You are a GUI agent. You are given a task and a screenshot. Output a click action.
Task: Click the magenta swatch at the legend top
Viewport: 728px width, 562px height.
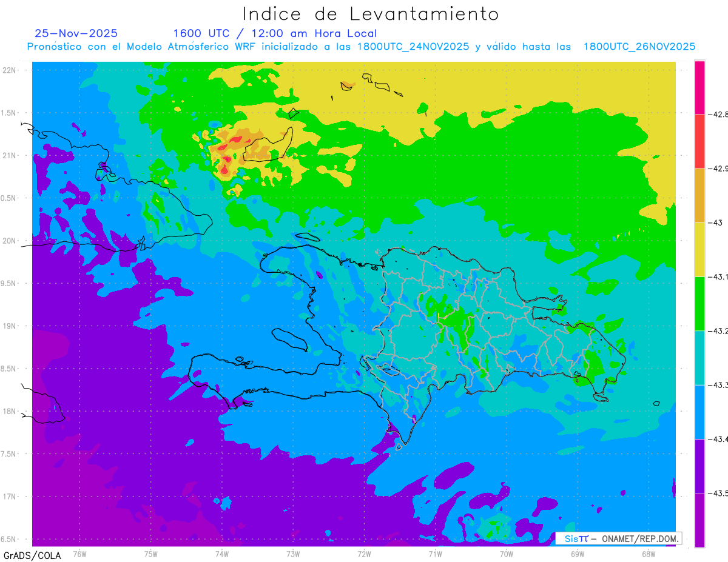pyautogui.click(x=699, y=87)
